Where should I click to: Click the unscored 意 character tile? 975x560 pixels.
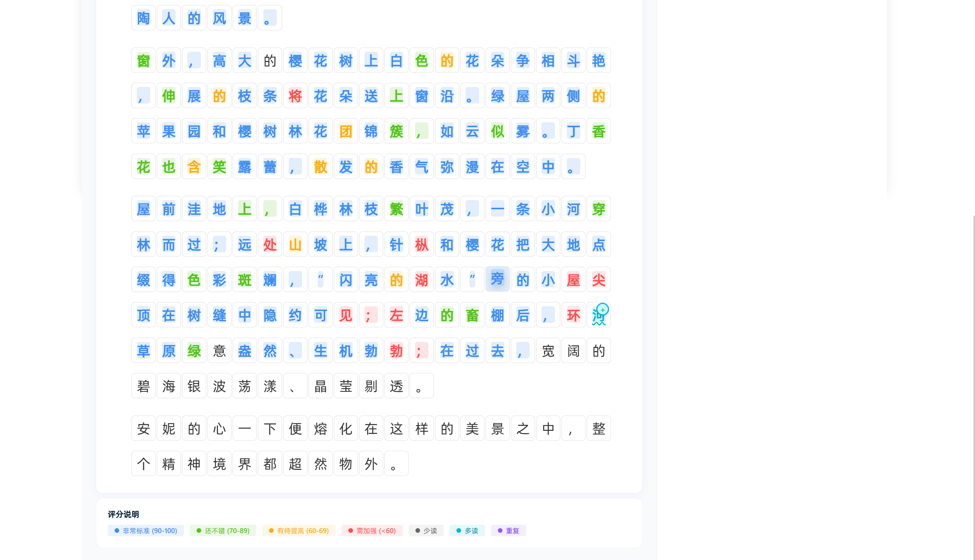219,350
